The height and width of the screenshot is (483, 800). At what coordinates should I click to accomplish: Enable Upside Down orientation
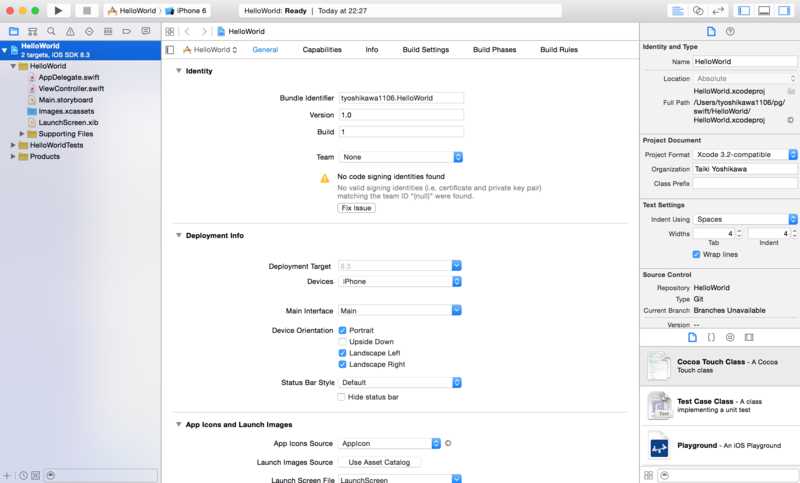pyautogui.click(x=342, y=342)
